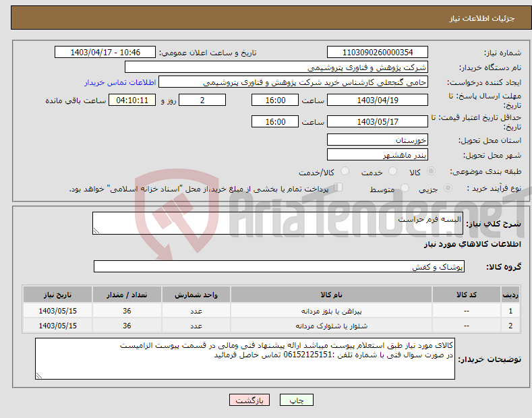This screenshot has width=532, height=418.
Task: Click the تعداد / مقدار column header
Action: 127,295
